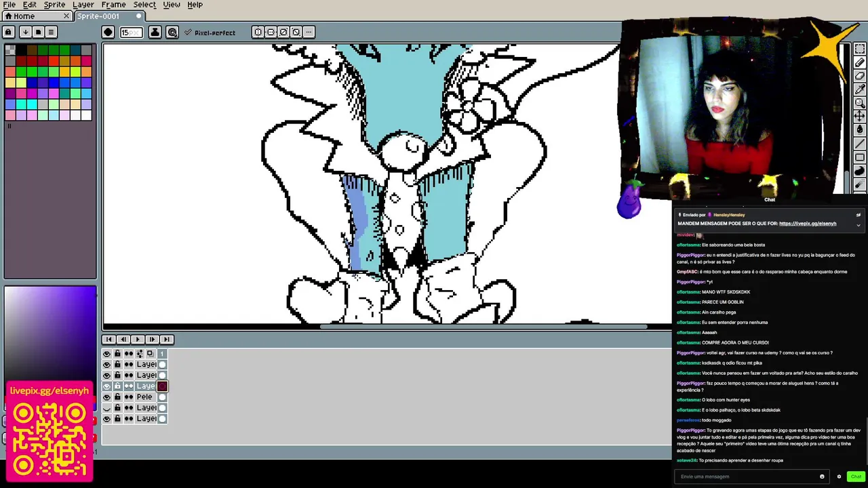Image resolution: width=868 pixels, height=488 pixels.
Task: Select the Contour tool
Action: (x=860, y=171)
